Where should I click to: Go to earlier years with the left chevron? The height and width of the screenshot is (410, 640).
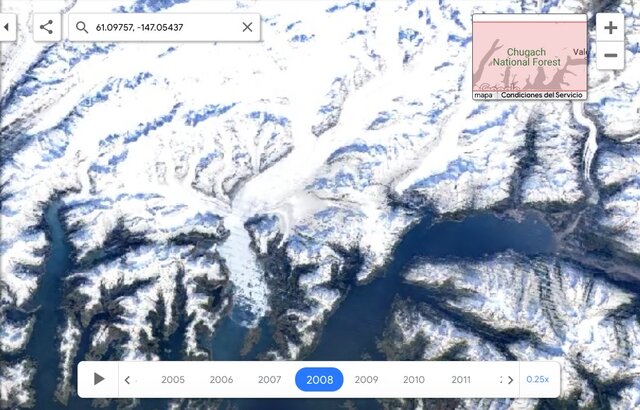[127, 380]
